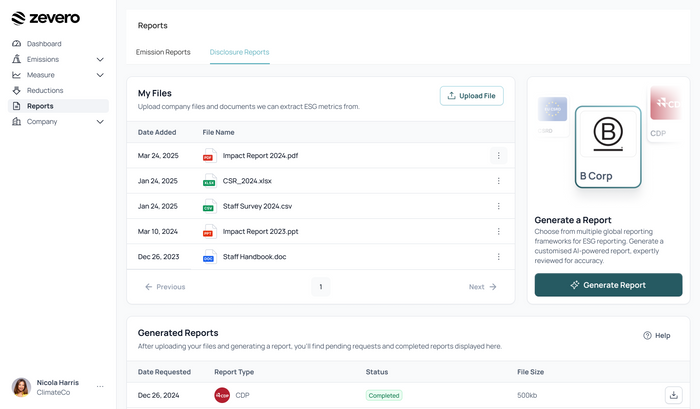Image resolution: width=700 pixels, height=409 pixels.
Task: Select the Disclosure Reports tab
Action: (x=239, y=52)
